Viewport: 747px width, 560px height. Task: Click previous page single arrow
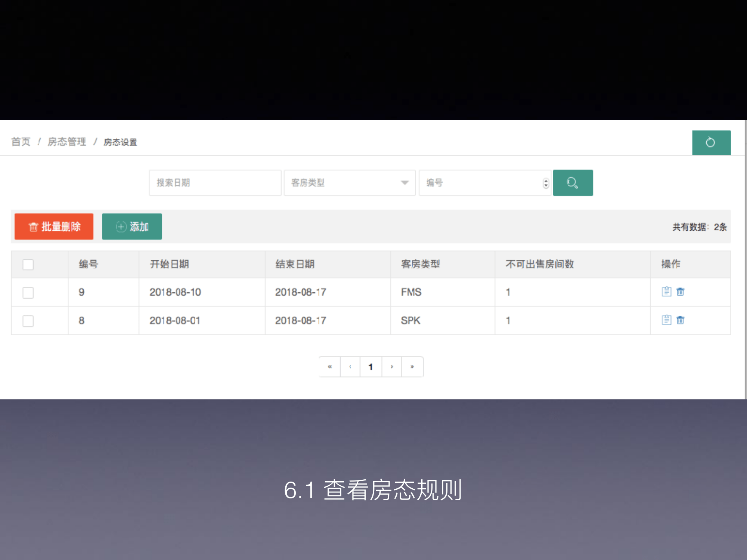(350, 367)
